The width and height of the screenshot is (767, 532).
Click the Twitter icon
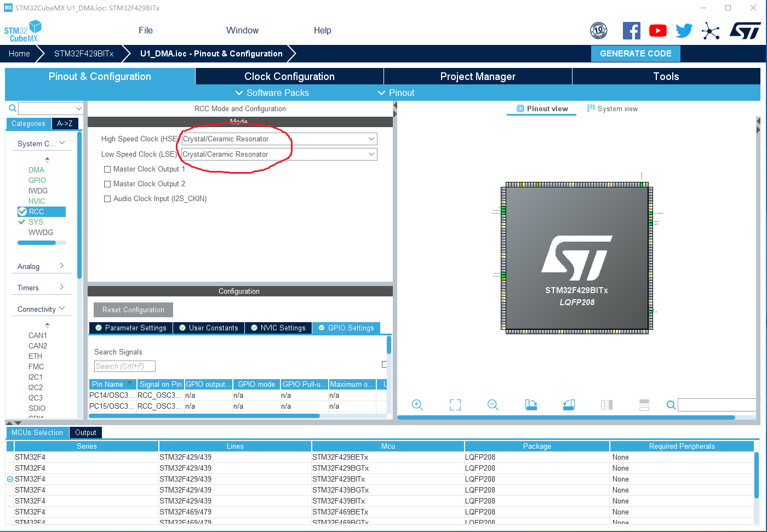[x=684, y=31]
